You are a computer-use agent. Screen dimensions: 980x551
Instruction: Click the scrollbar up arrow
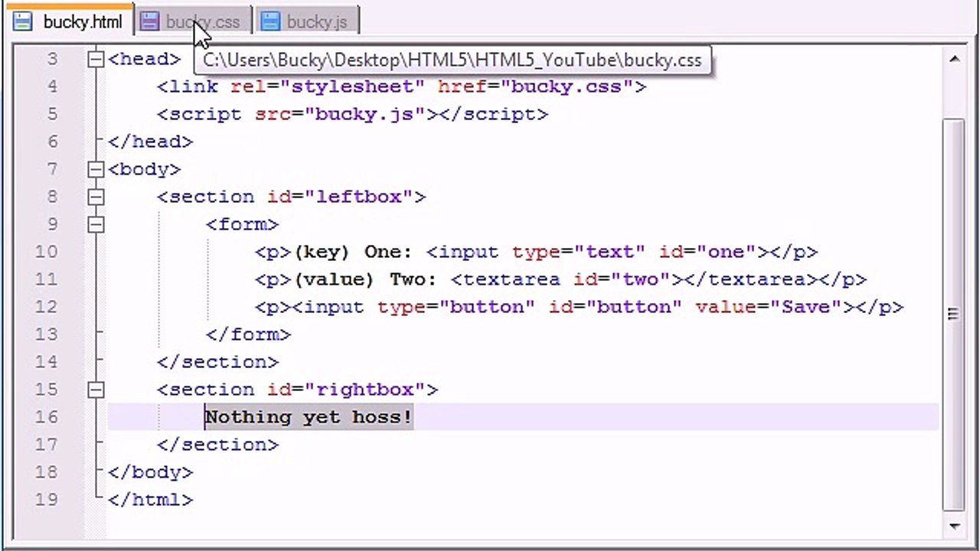click(x=954, y=59)
